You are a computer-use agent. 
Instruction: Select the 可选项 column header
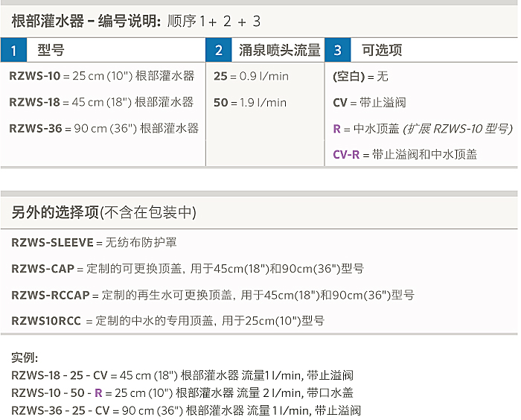coord(381,51)
